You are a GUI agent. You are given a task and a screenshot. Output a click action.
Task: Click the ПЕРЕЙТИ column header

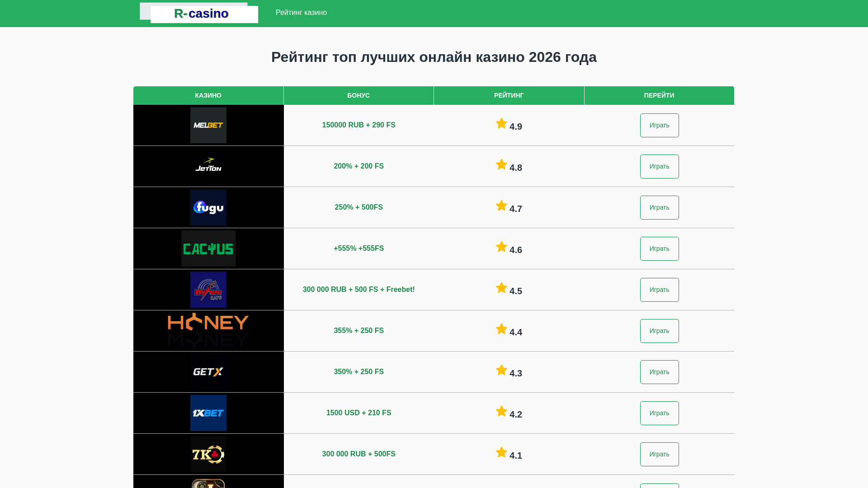(x=659, y=95)
